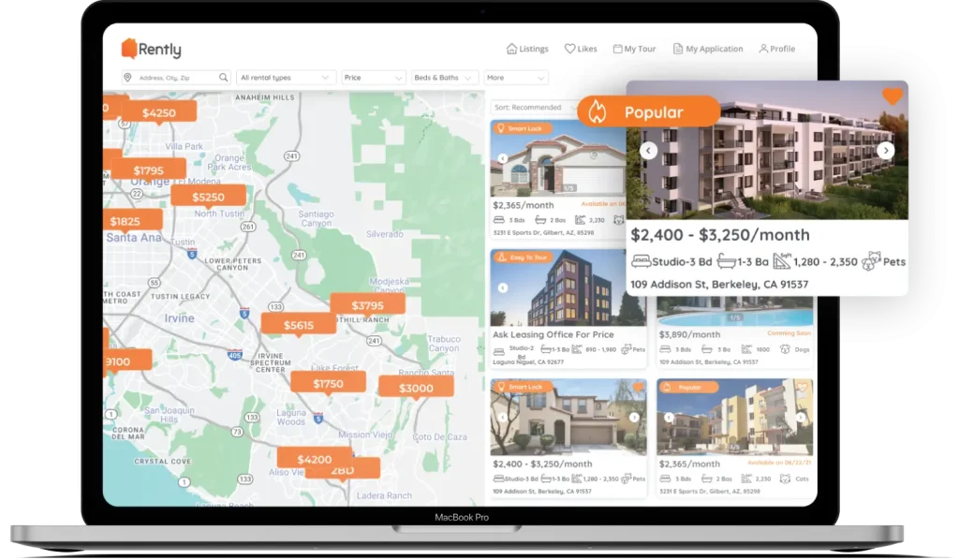Show next photo on enlarged Popular apartment card

click(x=885, y=150)
